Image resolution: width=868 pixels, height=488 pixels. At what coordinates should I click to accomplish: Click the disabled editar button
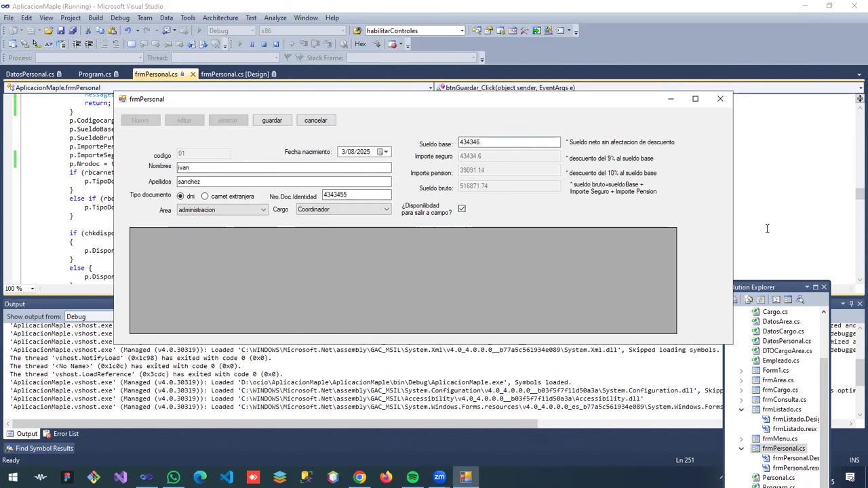point(184,121)
